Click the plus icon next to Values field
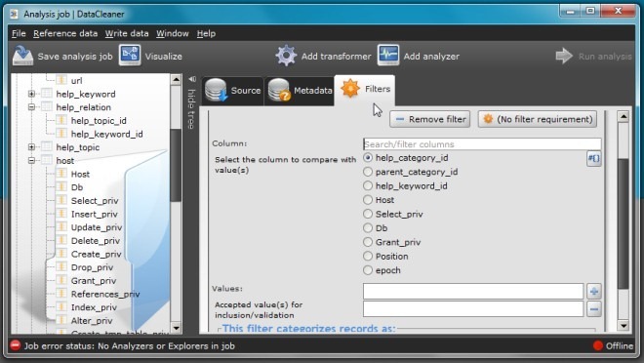644x363 pixels. 594,291
